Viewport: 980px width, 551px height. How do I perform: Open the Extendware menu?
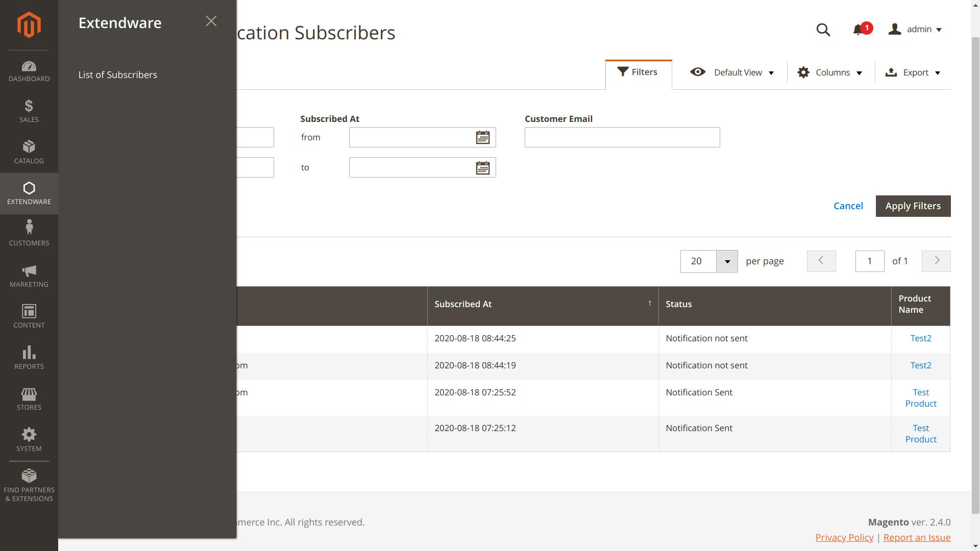click(29, 193)
